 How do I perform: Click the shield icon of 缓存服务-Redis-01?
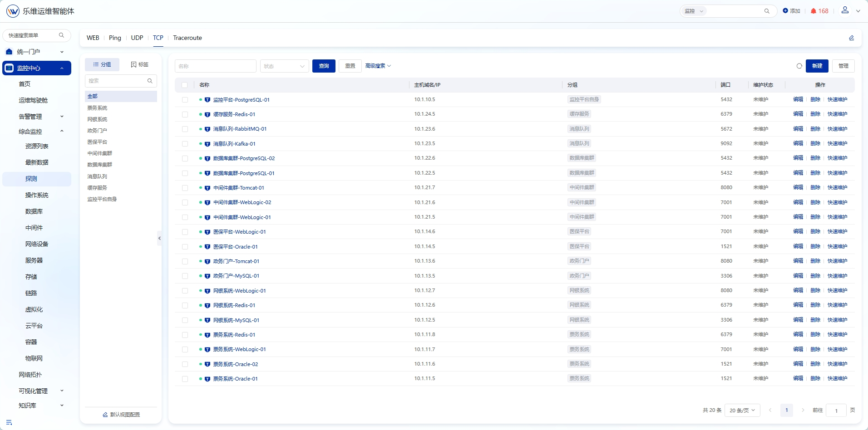[x=207, y=114]
